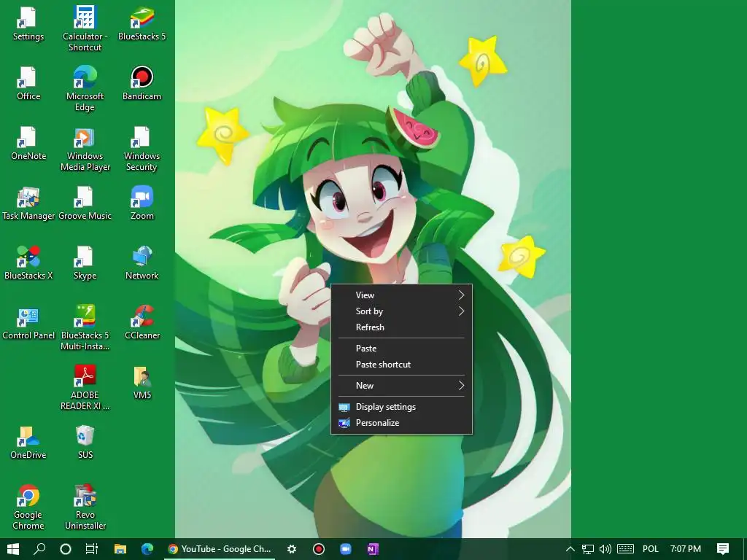Select the Windows Security shortcut
Image resolution: width=747 pixels, height=560 pixels.
coord(142,149)
